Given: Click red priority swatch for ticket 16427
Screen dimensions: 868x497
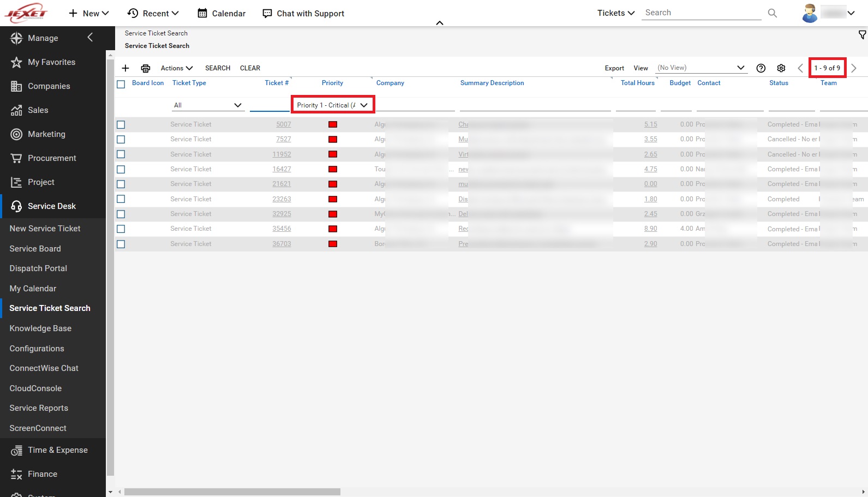Looking at the screenshot, I should coord(333,169).
